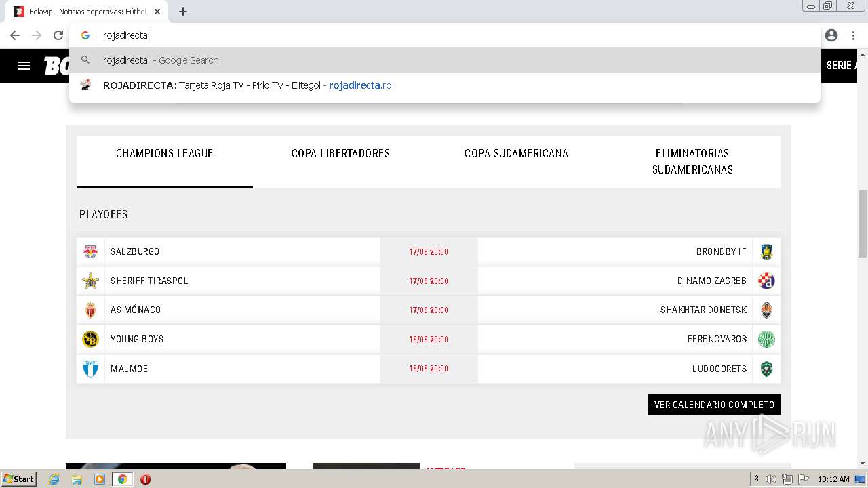Click the Sheriff Tiraspol team crest
The image size is (868, 488).
(x=90, y=281)
